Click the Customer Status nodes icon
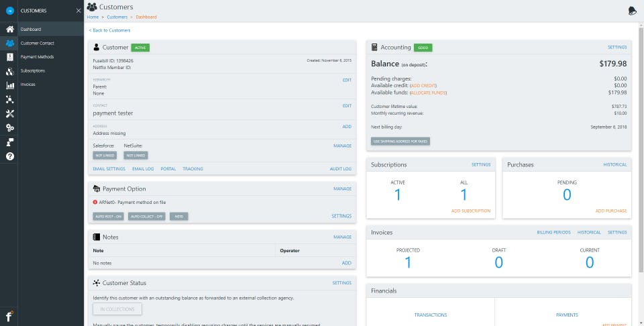 (x=97, y=283)
